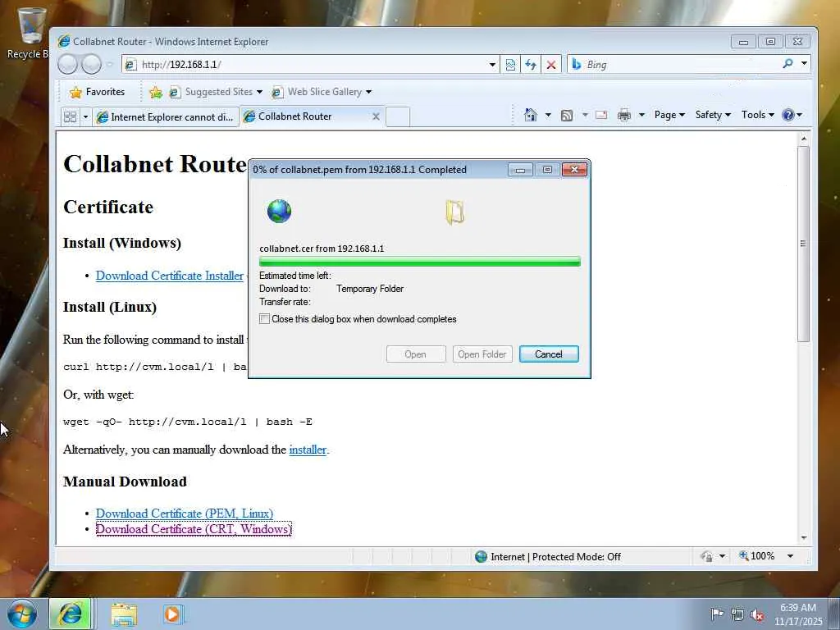Viewport: 840px width, 630px height.
Task: Click the scrollbar down arrow
Action: [x=803, y=538]
